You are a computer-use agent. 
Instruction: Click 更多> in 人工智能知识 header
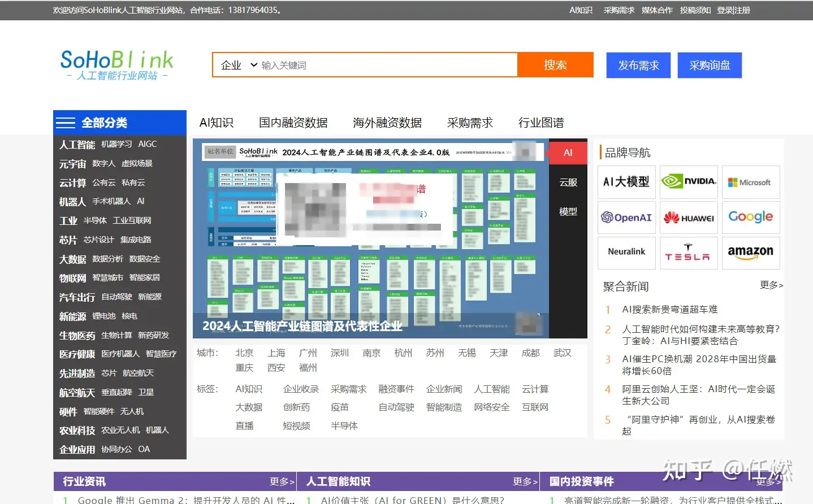525,481
